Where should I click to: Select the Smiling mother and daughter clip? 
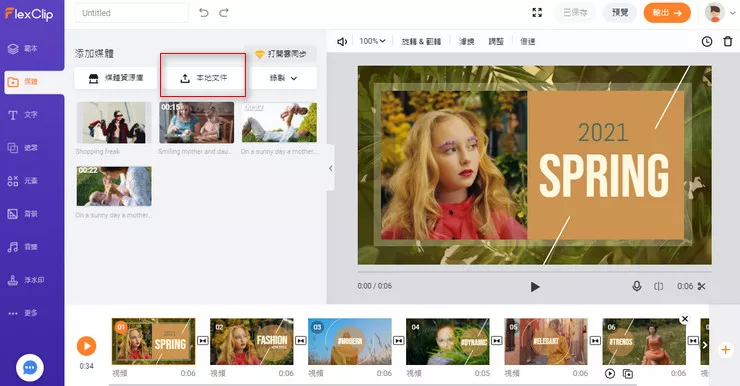point(196,123)
